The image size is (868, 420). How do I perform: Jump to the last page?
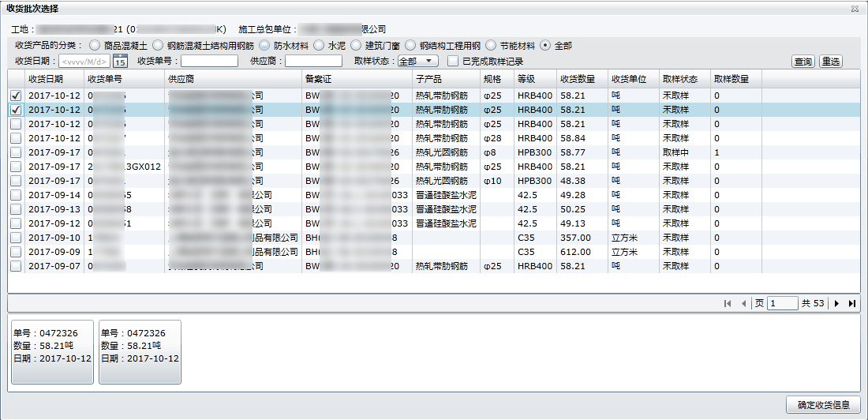(x=852, y=304)
